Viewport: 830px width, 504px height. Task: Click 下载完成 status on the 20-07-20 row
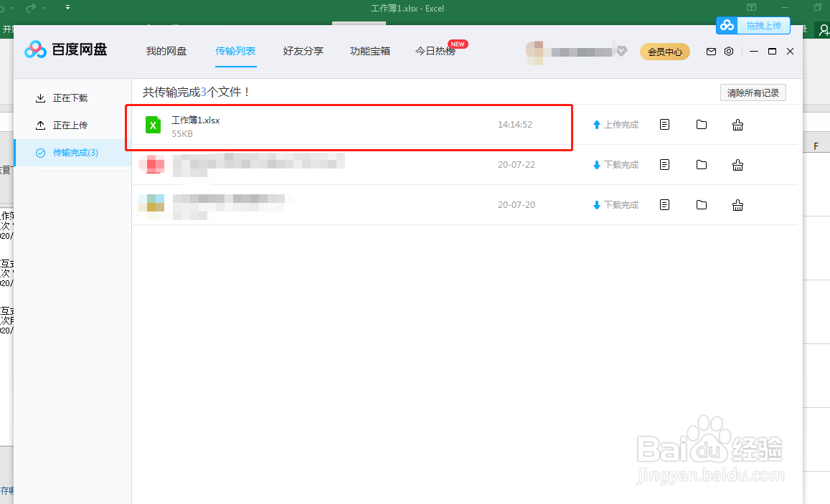(x=621, y=204)
